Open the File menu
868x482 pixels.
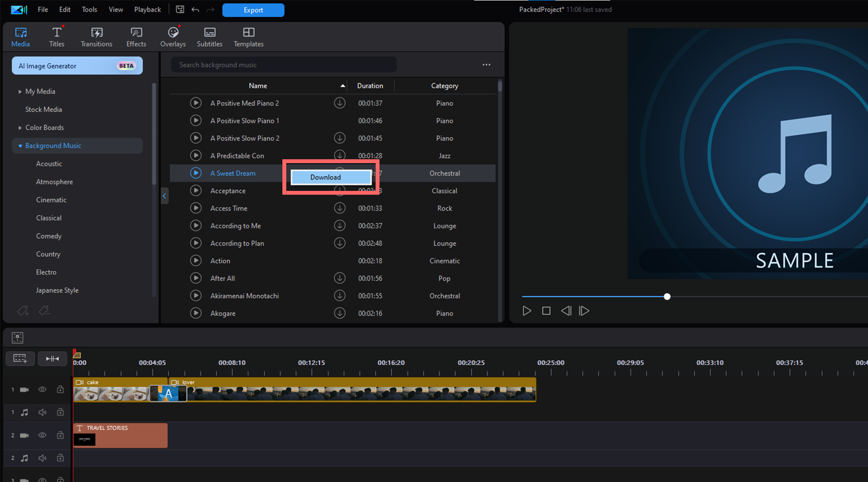pos(43,10)
